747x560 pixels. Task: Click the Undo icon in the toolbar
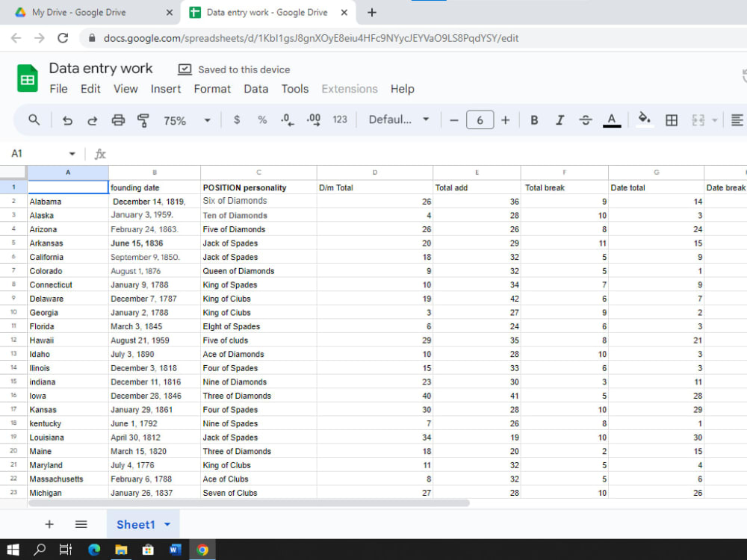coord(66,119)
